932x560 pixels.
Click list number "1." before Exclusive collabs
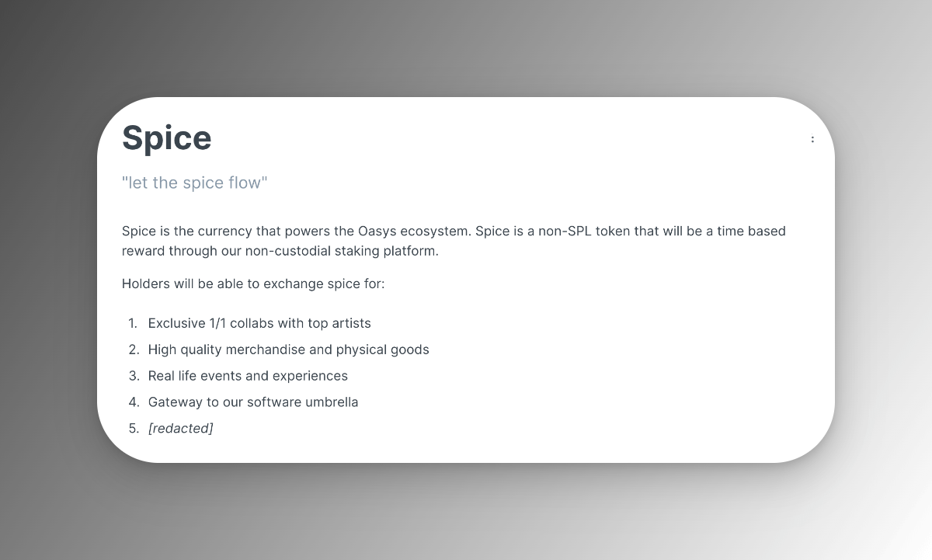[133, 324]
